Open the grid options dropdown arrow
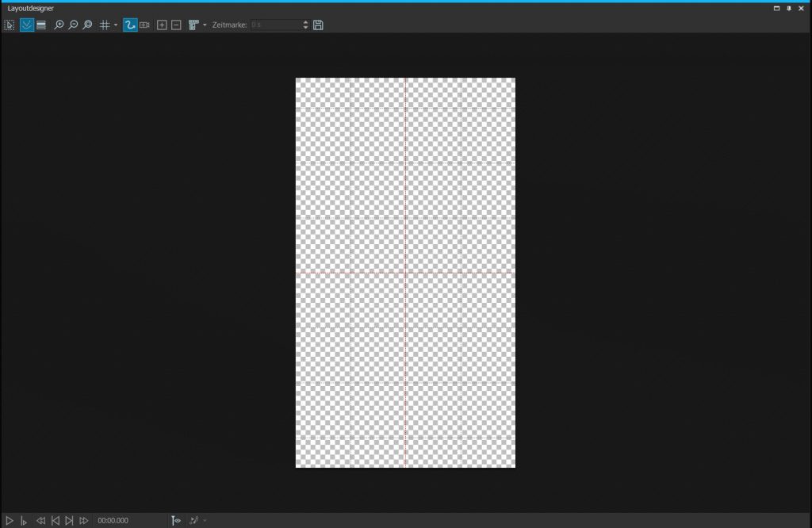This screenshot has height=528, width=812. 116,25
